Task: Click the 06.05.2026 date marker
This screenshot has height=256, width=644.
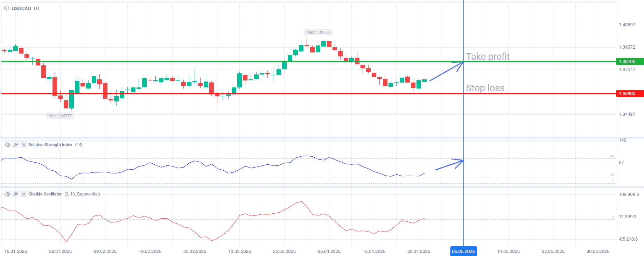Action: (x=463, y=251)
